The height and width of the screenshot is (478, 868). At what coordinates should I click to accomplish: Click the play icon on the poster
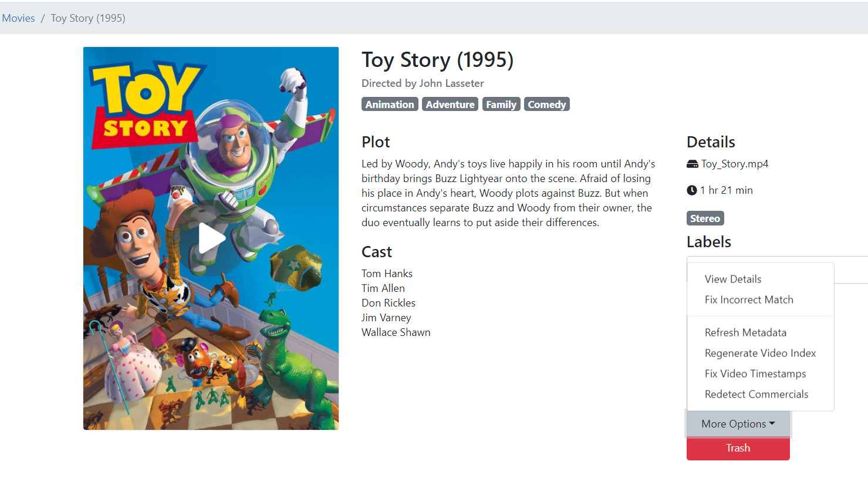coord(211,238)
